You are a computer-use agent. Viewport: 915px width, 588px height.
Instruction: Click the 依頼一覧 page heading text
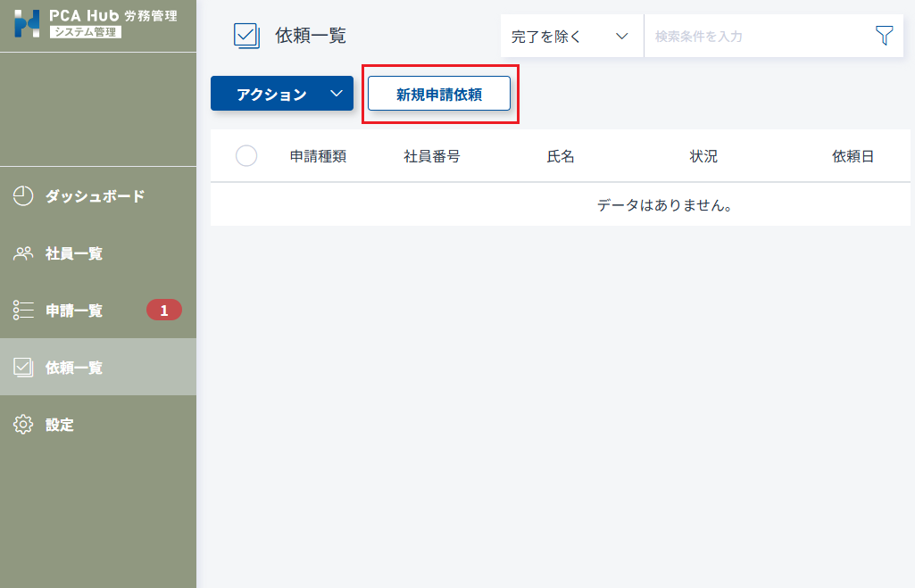pos(311,36)
